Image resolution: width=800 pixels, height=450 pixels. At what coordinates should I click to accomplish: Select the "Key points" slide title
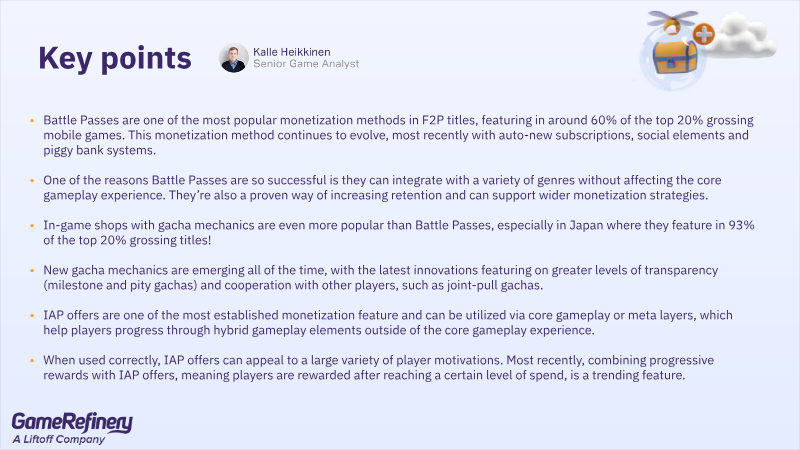(115, 57)
